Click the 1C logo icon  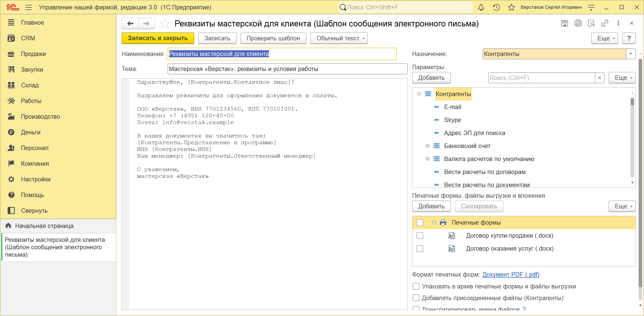(x=13, y=7)
